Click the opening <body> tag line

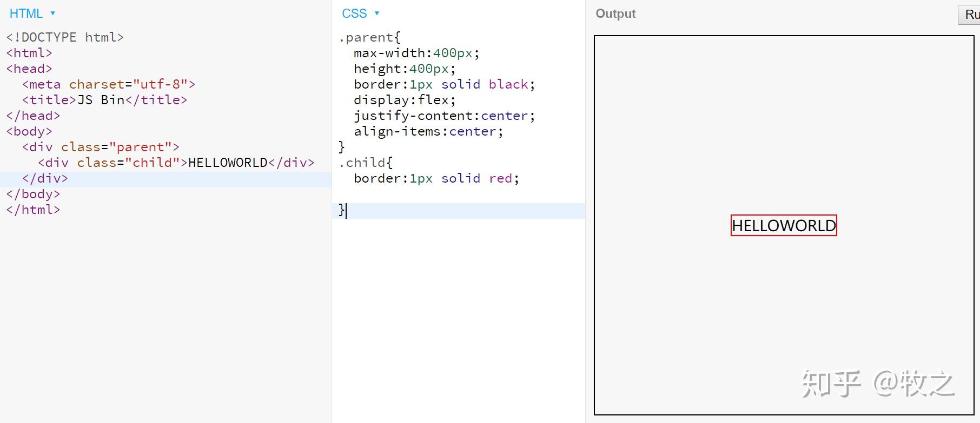pyautogui.click(x=29, y=131)
